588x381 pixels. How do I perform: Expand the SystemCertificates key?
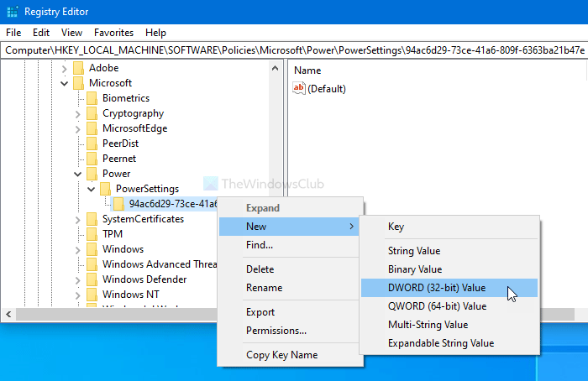(x=77, y=219)
